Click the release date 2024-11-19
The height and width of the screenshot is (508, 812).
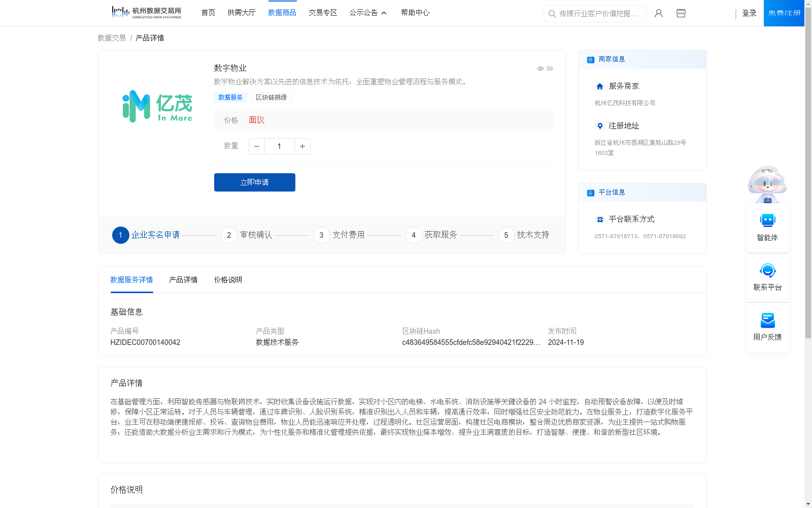pyautogui.click(x=566, y=342)
